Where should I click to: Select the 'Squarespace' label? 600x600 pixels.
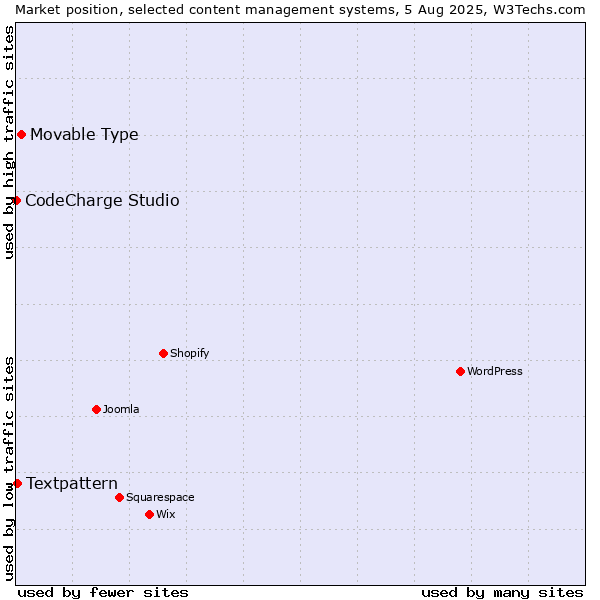(160, 497)
